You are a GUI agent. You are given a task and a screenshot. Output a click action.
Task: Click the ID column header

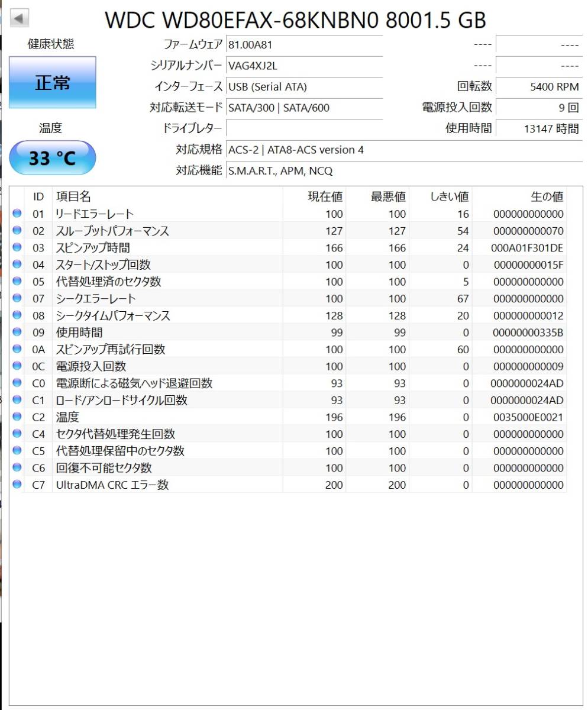coord(38,196)
